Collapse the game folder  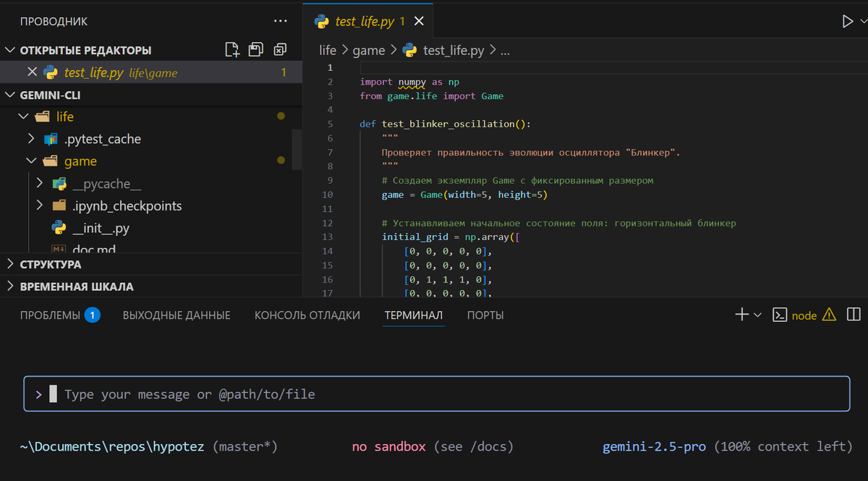31,161
